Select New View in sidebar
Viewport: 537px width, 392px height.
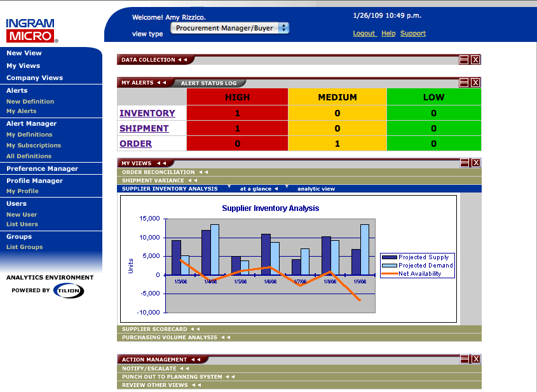(24, 53)
